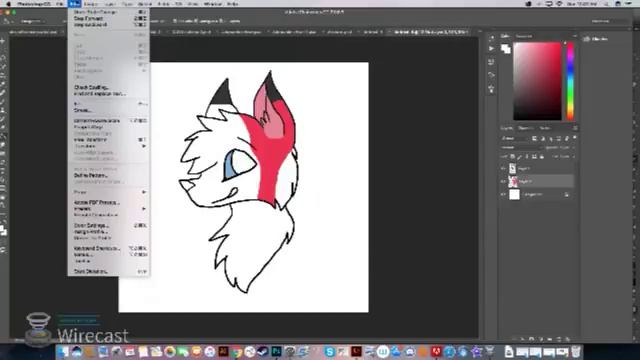This screenshot has height=360, width=640.
Task: Choose Start Dictation in Edit menu
Action: pyautogui.click(x=109, y=271)
